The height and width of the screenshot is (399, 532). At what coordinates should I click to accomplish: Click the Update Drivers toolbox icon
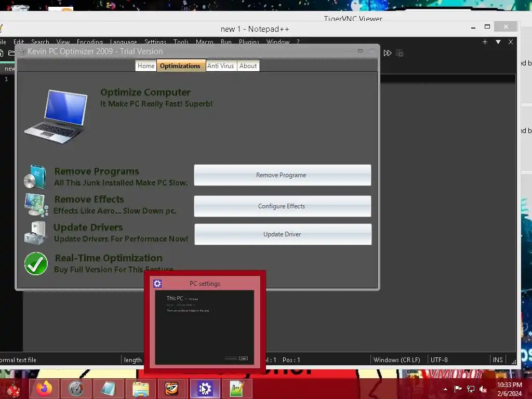(x=35, y=233)
